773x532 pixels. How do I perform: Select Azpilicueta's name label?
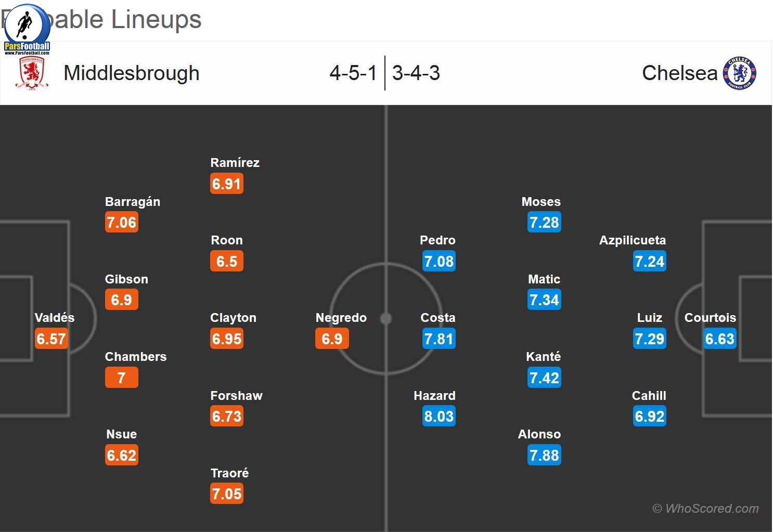coord(633,240)
